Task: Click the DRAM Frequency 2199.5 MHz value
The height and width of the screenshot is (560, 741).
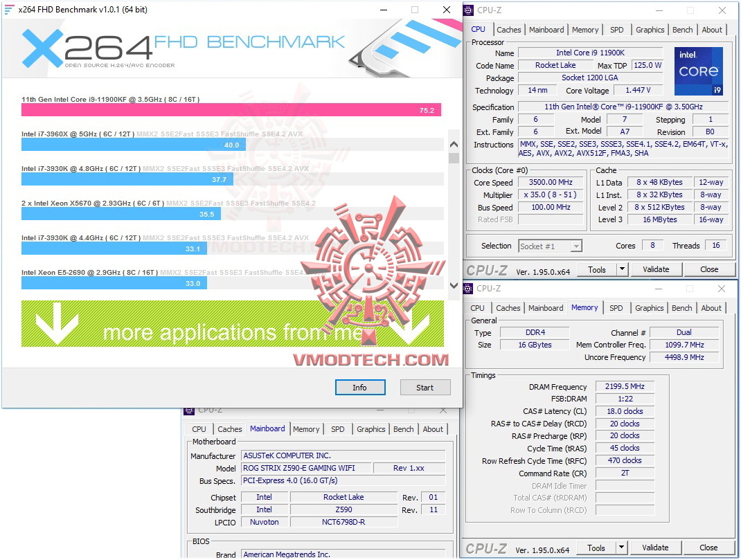Action: tap(625, 386)
